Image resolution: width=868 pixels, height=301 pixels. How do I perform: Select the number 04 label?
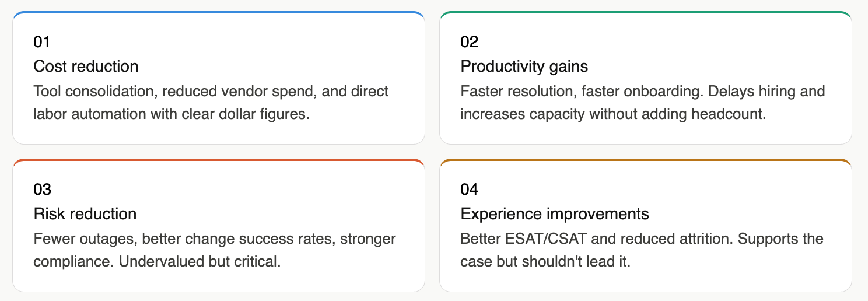coord(469,190)
